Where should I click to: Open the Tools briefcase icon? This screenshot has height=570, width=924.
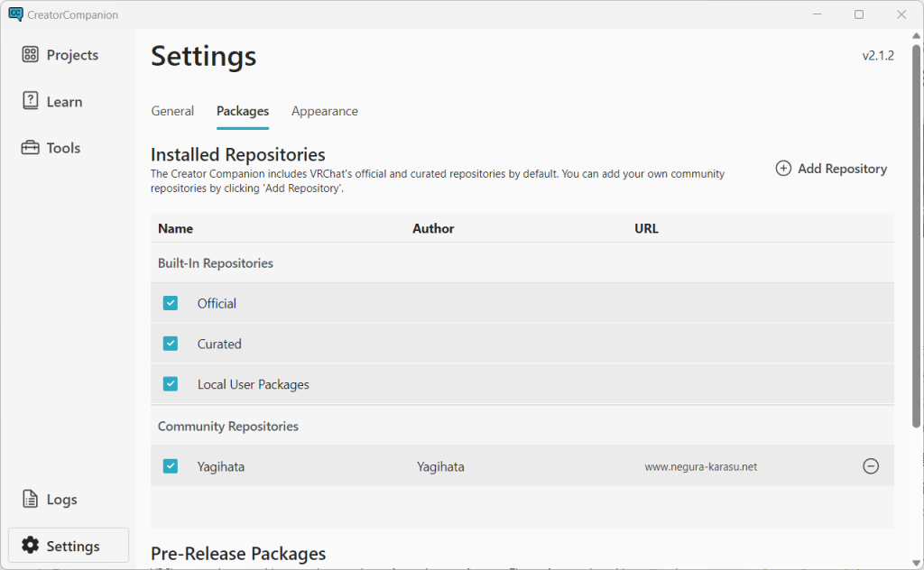tap(30, 147)
